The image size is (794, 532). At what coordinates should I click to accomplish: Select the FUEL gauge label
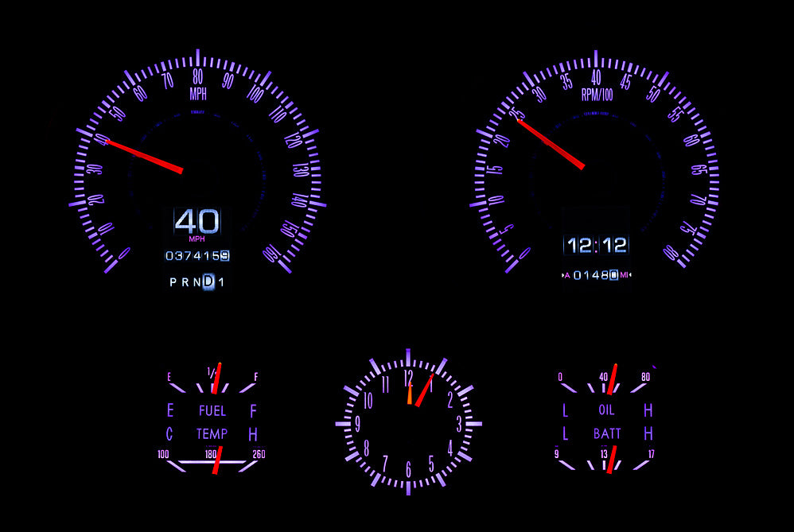[x=212, y=411]
